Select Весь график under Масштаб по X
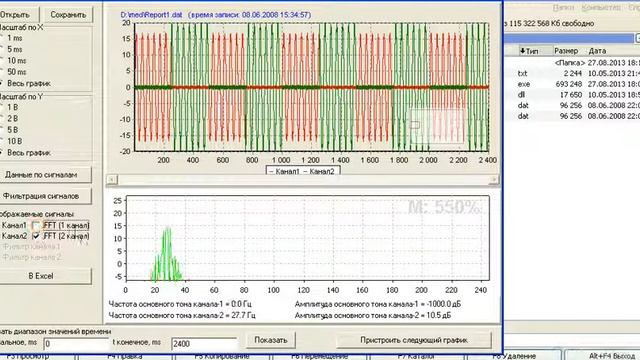 point(25,84)
